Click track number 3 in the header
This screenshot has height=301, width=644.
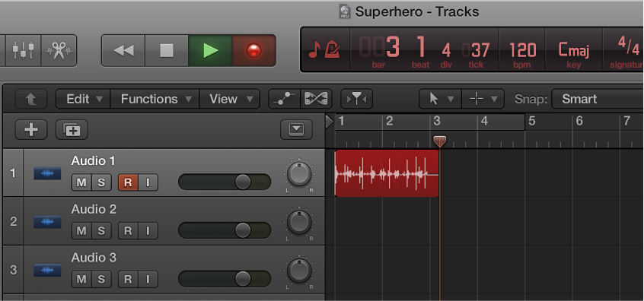[13, 270]
